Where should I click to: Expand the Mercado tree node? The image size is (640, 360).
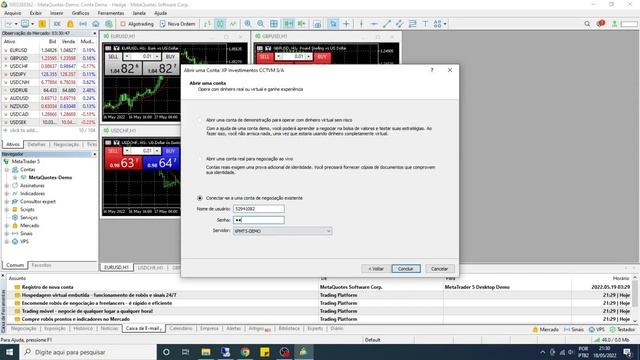click(7, 226)
